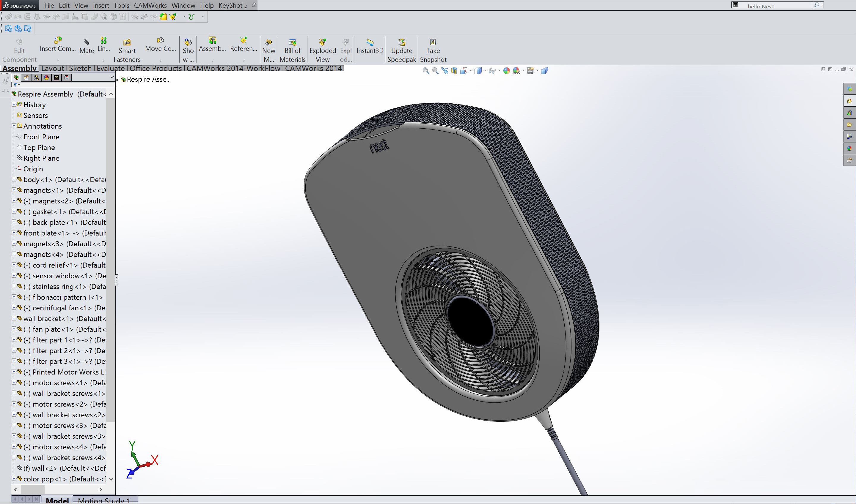Screen dimensions: 856x504
Task: Click the Smart Fasteners button
Action: [127, 49]
